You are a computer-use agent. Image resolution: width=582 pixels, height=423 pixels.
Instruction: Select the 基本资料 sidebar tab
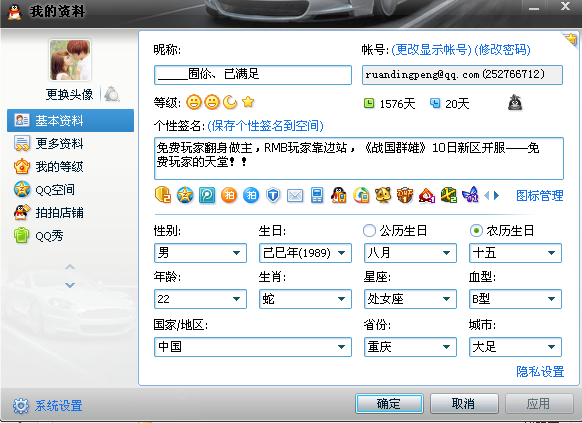click(71, 121)
